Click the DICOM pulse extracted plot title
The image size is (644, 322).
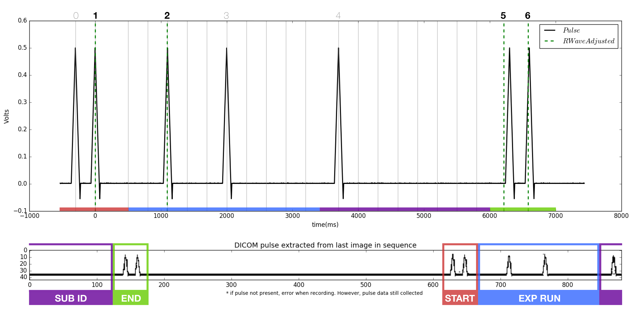pos(325,245)
